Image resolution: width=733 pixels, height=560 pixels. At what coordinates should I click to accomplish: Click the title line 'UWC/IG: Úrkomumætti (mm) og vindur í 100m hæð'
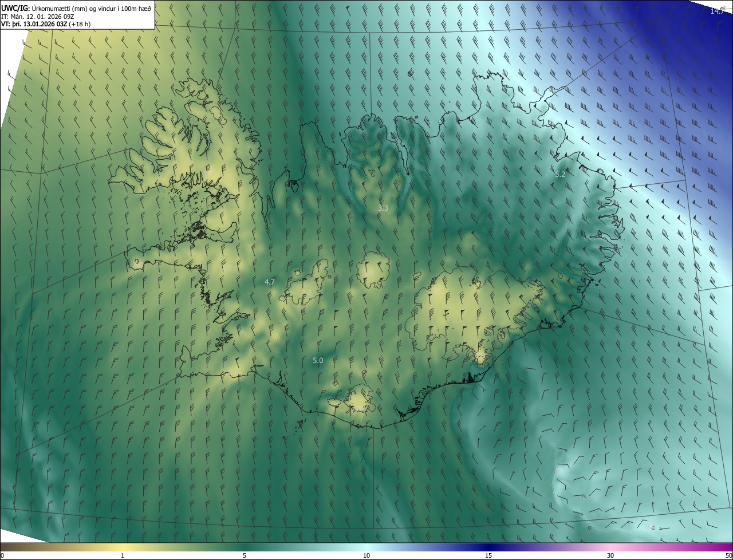coord(76,8)
